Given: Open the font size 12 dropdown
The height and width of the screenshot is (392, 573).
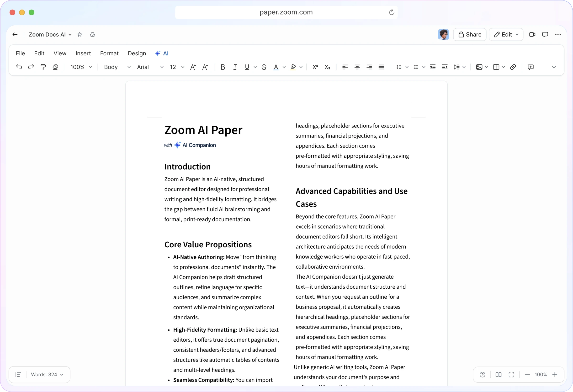Looking at the screenshot, I should coord(177,67).
